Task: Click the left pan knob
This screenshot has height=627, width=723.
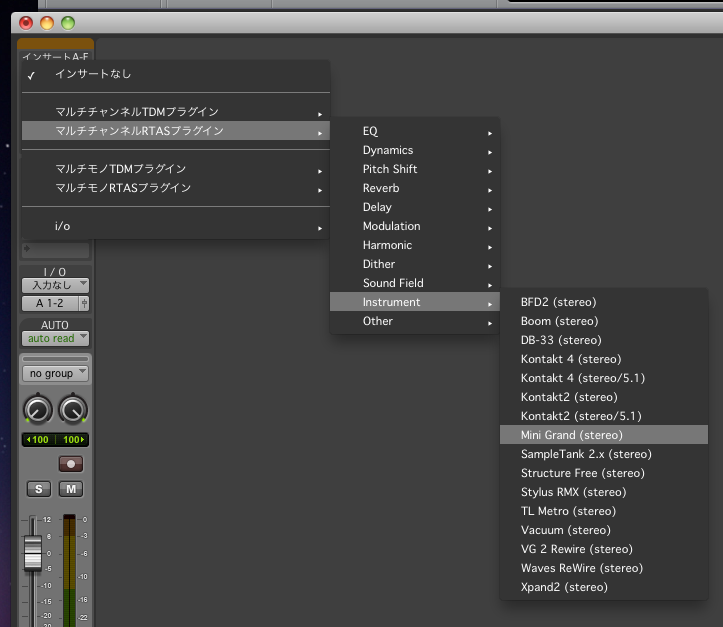Action: [38, 409]
